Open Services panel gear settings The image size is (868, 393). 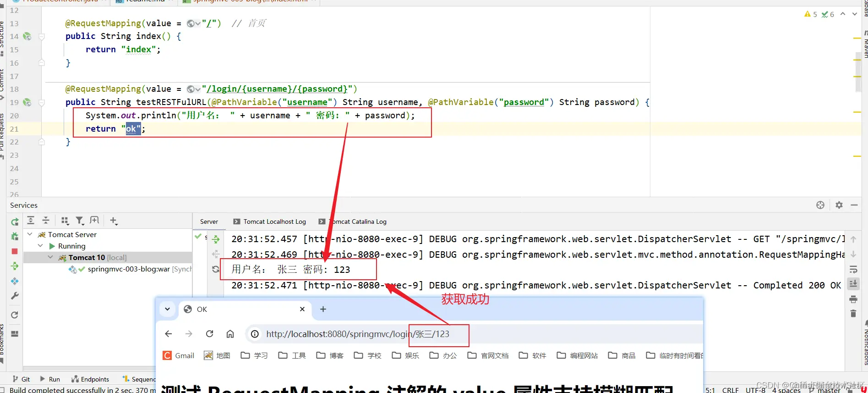click(x=839, y=205)
